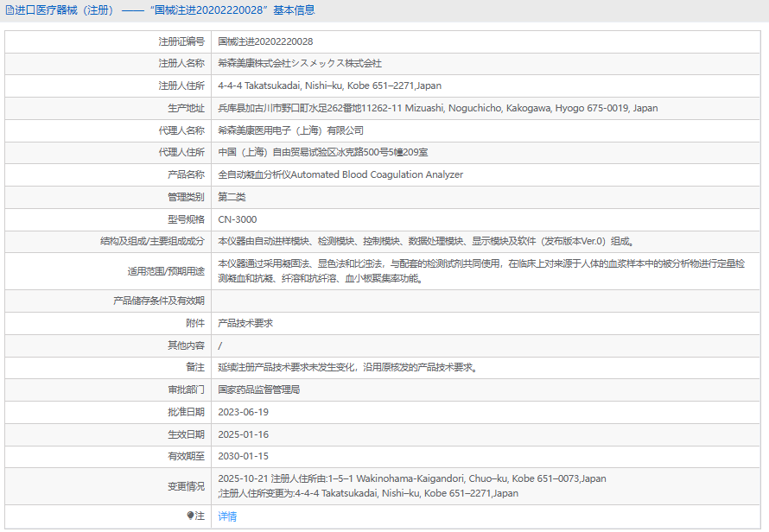
Task: Select management category value 第二类
Action: tap(232, 197)
